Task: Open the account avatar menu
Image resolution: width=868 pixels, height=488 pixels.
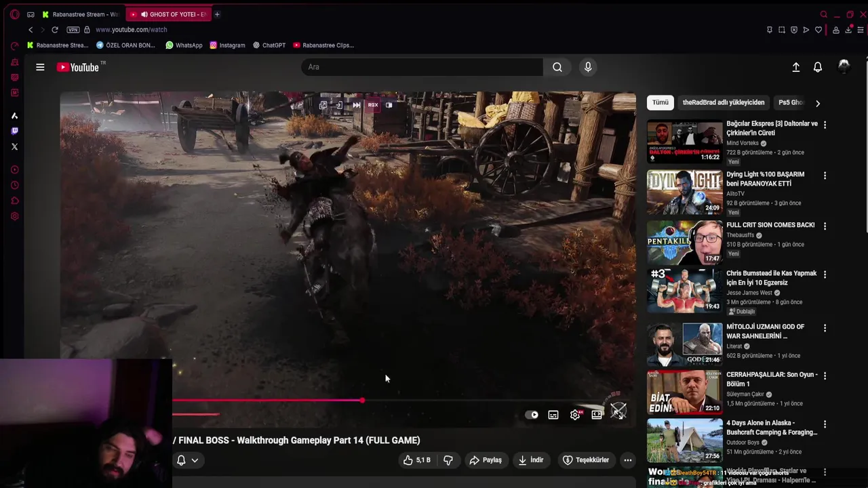Action: [844, 66]
